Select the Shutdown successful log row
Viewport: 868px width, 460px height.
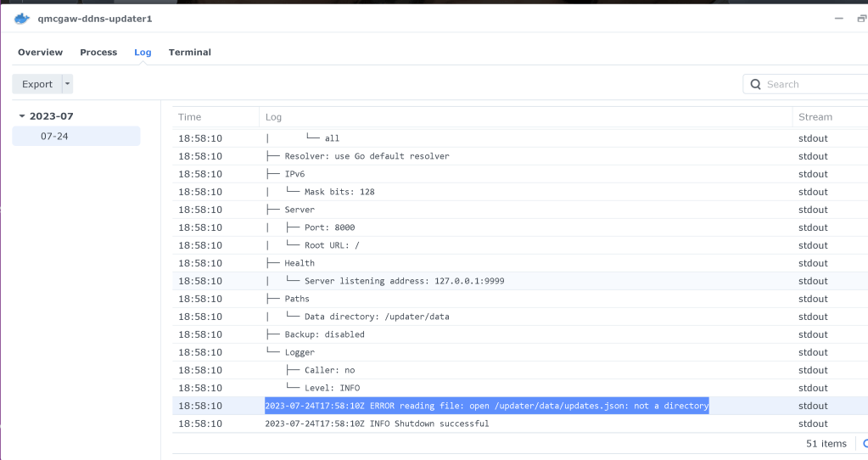pos(520,424)
